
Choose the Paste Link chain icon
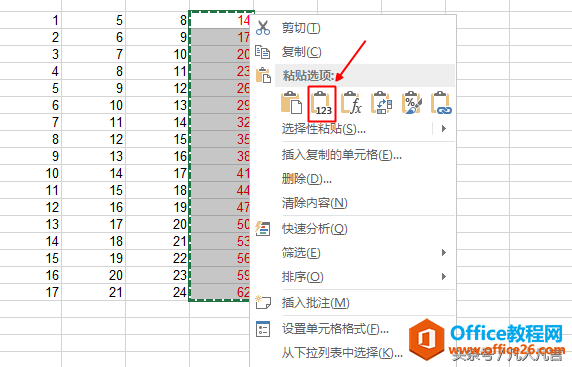[x=441, y=103]
